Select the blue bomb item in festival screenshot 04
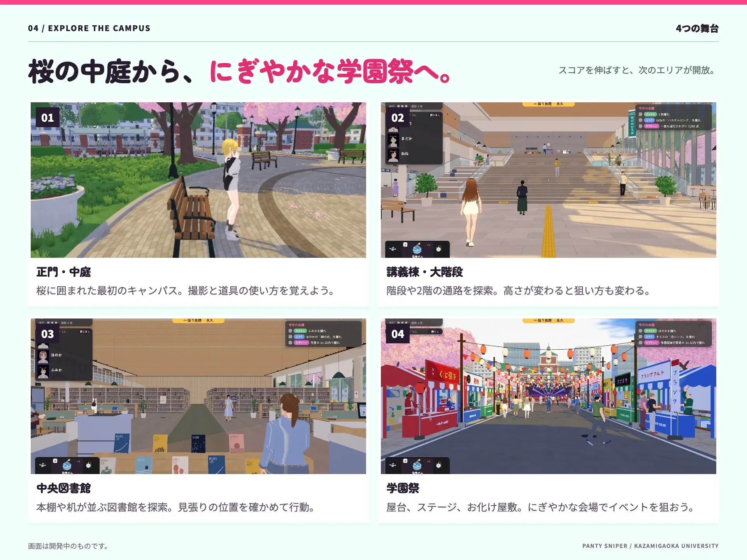747x560 pixels. [x=417, y=465]
